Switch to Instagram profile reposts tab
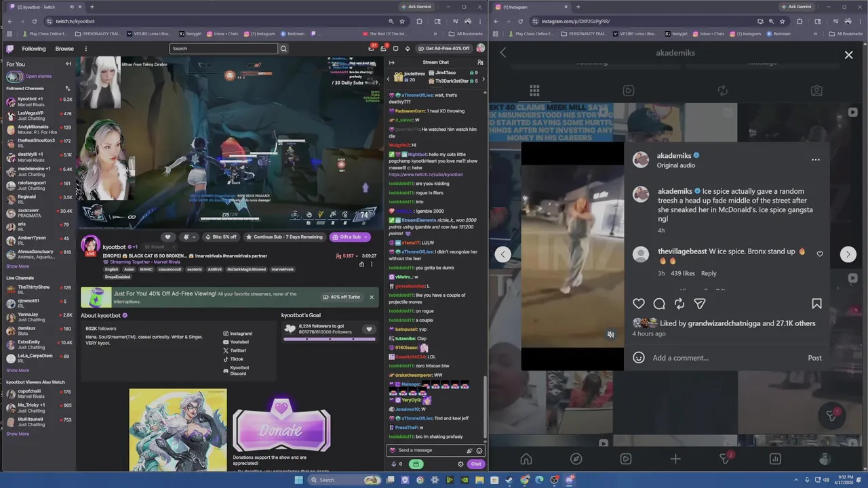This screenshot has width=868, height=488. tap(722, 90)
